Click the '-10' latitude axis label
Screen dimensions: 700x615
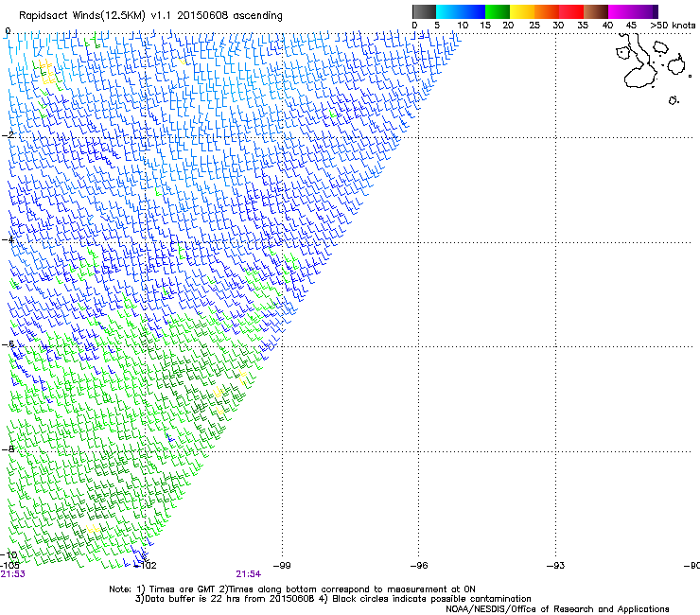[x=9, y=554]
